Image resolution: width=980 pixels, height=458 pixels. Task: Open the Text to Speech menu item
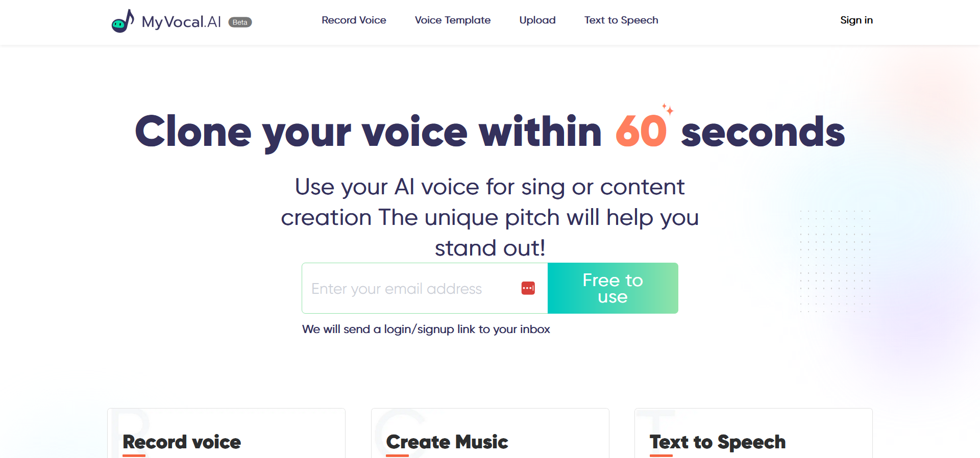point(621,20)
